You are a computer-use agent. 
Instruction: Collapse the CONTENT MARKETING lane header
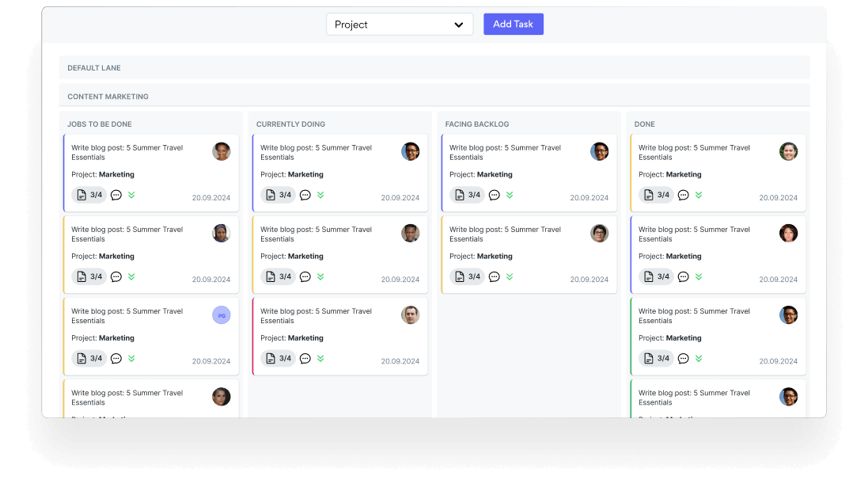point(434,96)
